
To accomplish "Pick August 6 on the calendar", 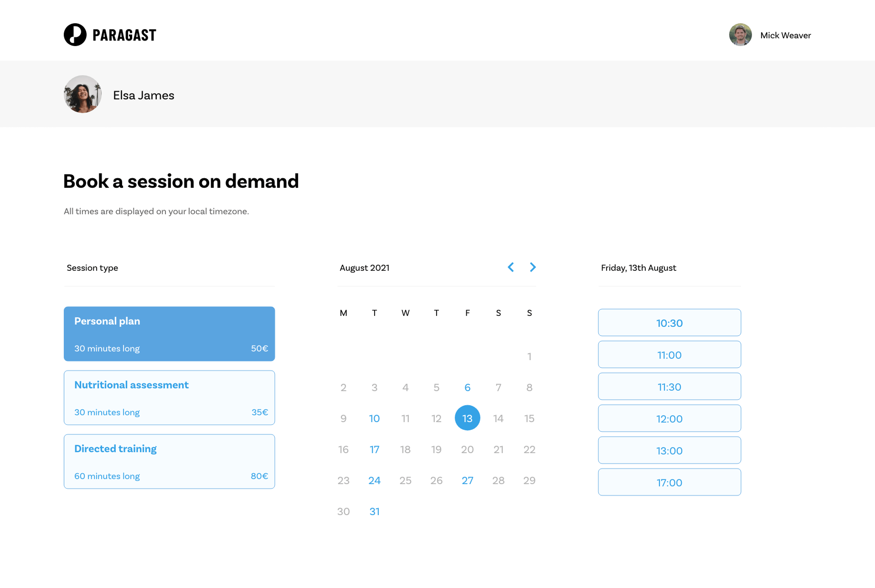I will click(467, 387).
